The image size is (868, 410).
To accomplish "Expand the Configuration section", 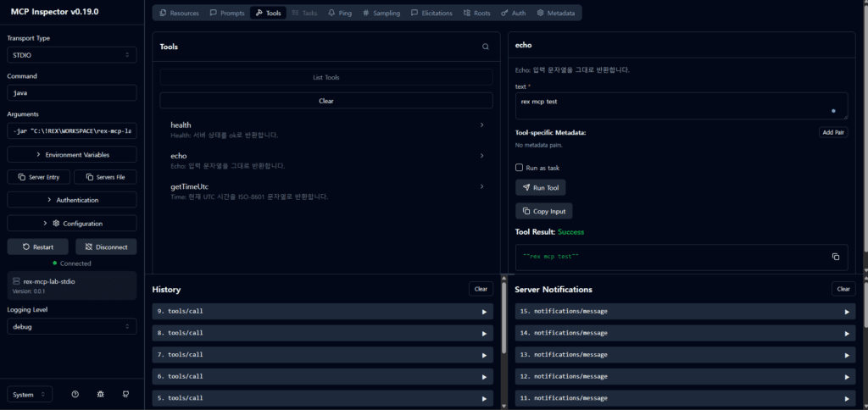I will [x=72, y=224].
